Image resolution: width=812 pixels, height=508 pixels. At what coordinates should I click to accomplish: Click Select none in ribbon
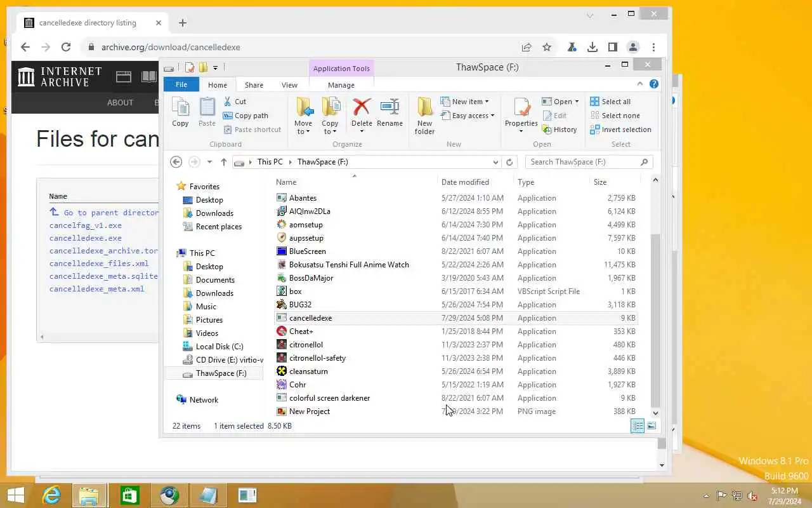point(615,116)
